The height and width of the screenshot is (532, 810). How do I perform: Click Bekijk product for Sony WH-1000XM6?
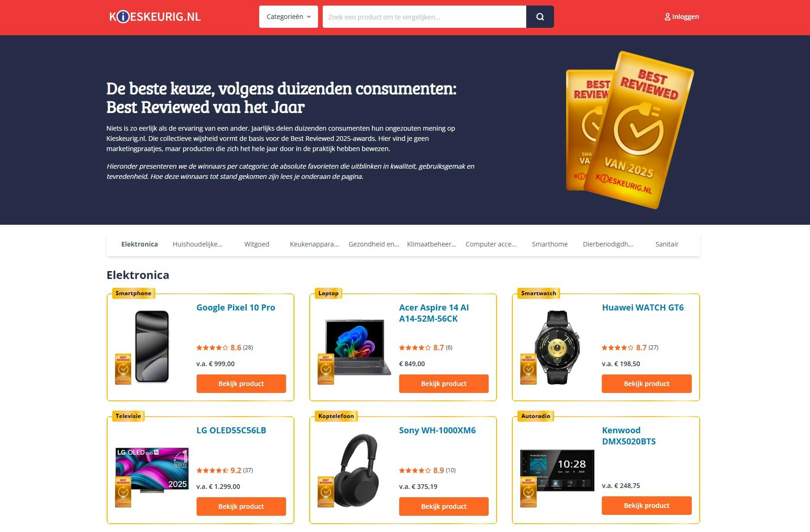[444, 507]
